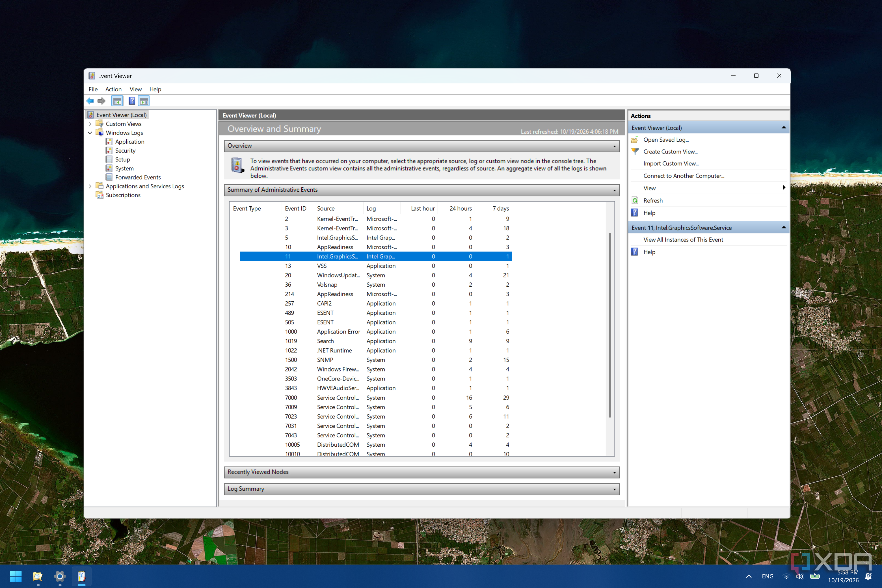Expand Applications and Services Logs node
The image size is (882, 588).
(90, 186)
